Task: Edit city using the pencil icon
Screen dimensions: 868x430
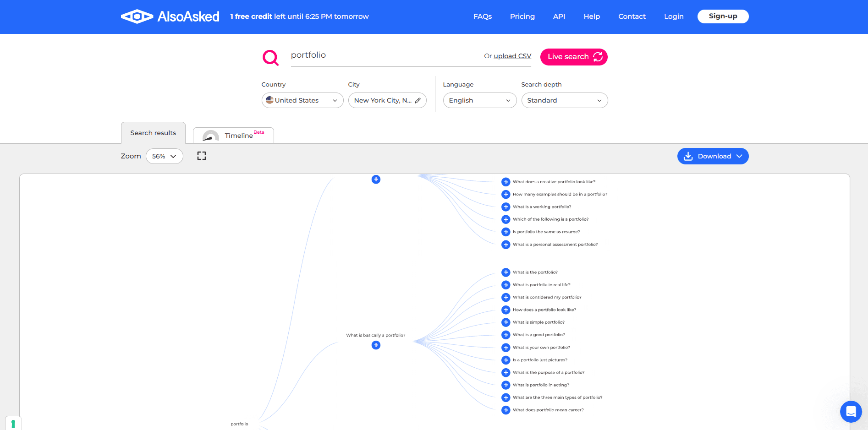Action: (418, 101)
